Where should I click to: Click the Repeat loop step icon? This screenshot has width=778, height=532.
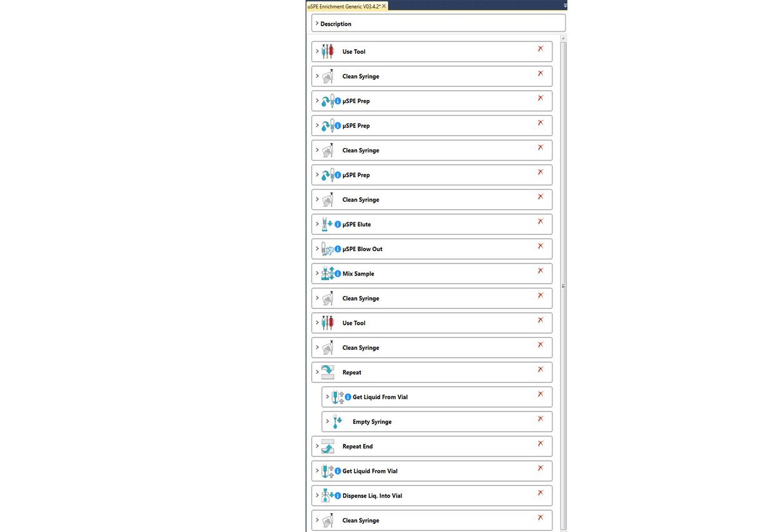(327, 372)
